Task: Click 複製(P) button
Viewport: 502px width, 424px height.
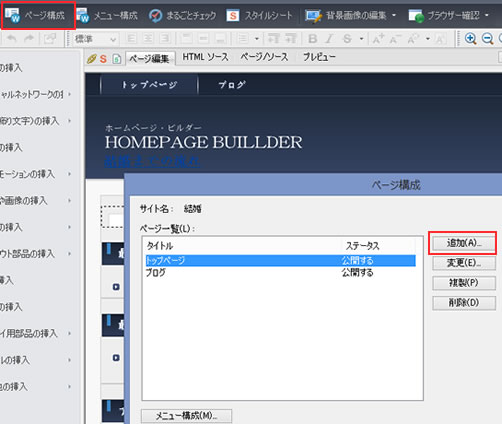Action: [464, 283]
